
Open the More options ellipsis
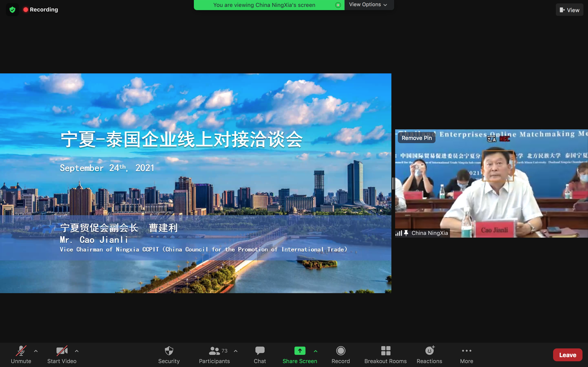pyautogui.click(x=466, y=354)
